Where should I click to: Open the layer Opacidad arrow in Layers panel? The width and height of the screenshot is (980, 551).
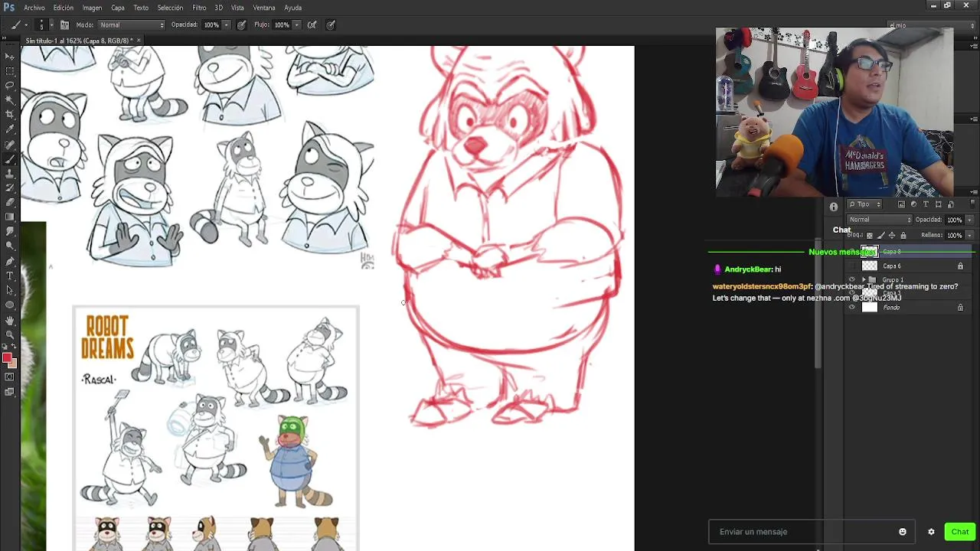(969, 220)
